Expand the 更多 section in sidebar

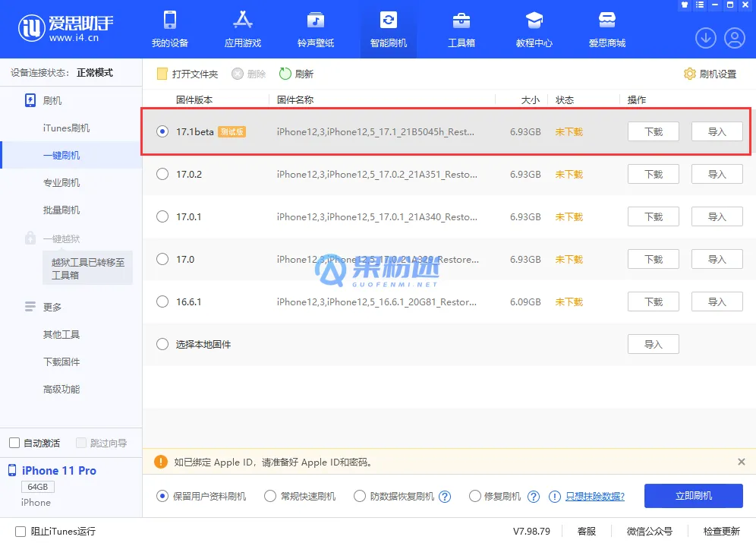tap(52, 307)
